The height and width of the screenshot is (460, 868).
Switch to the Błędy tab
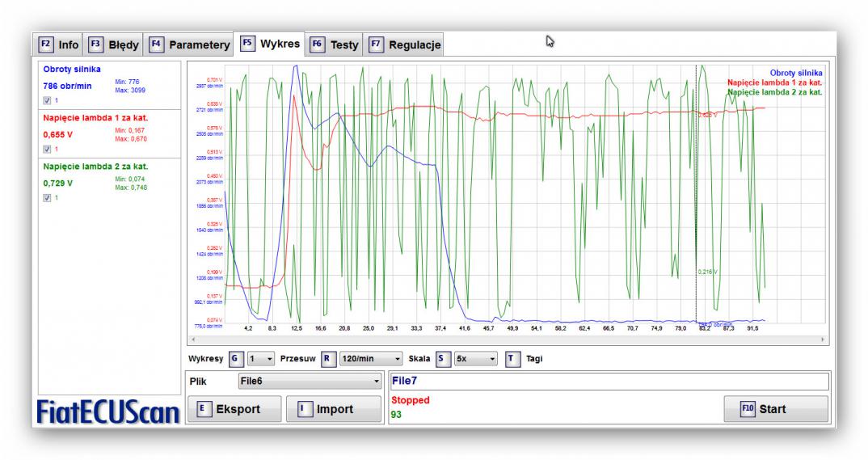pos(113,44)
